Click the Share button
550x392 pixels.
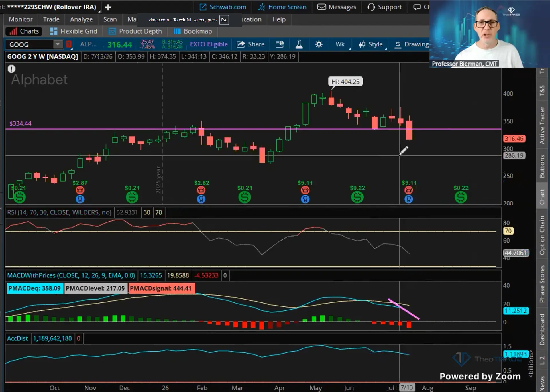point(251,44)
